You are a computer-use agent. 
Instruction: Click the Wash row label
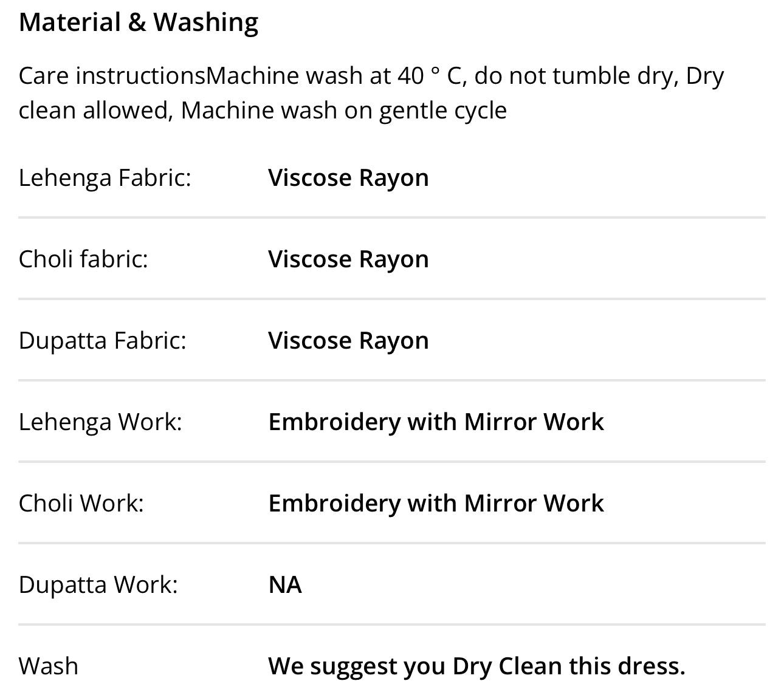click(x=48, y=666)
